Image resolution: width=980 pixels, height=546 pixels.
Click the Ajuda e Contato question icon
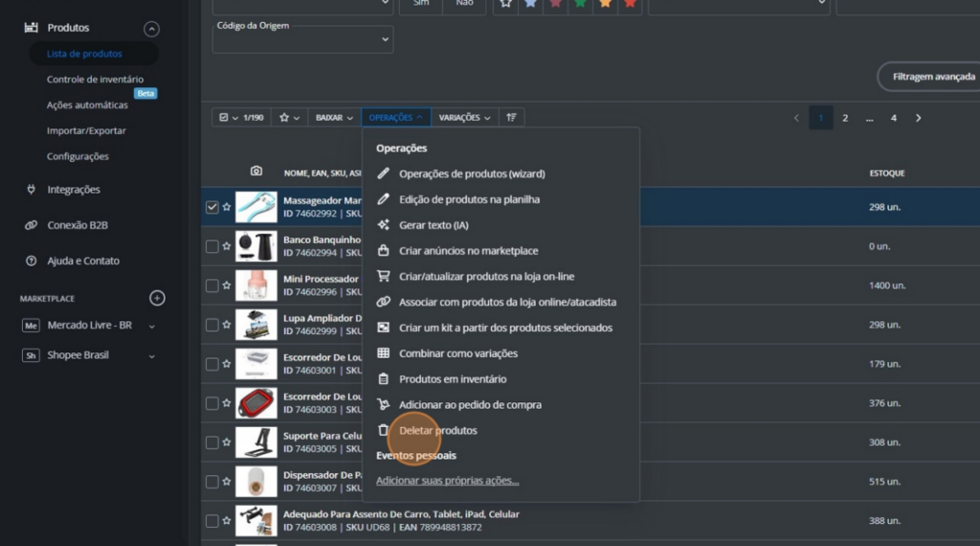[31, 261]
